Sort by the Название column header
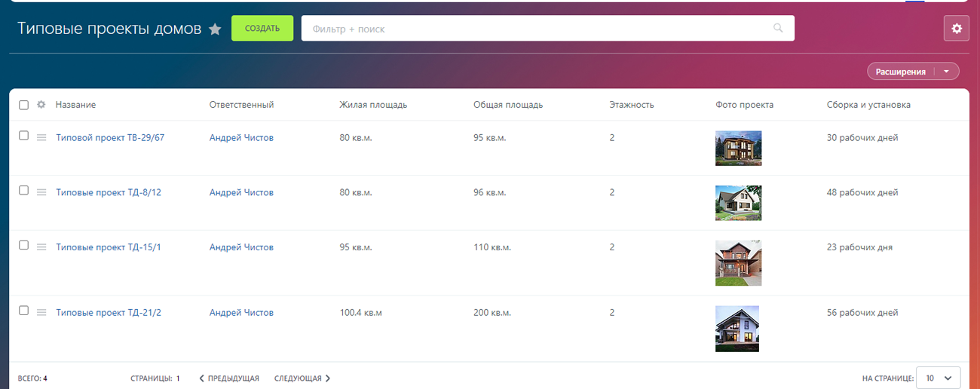Image resolution: width=980 pixels, height=389 pixels. coord(75,105)
